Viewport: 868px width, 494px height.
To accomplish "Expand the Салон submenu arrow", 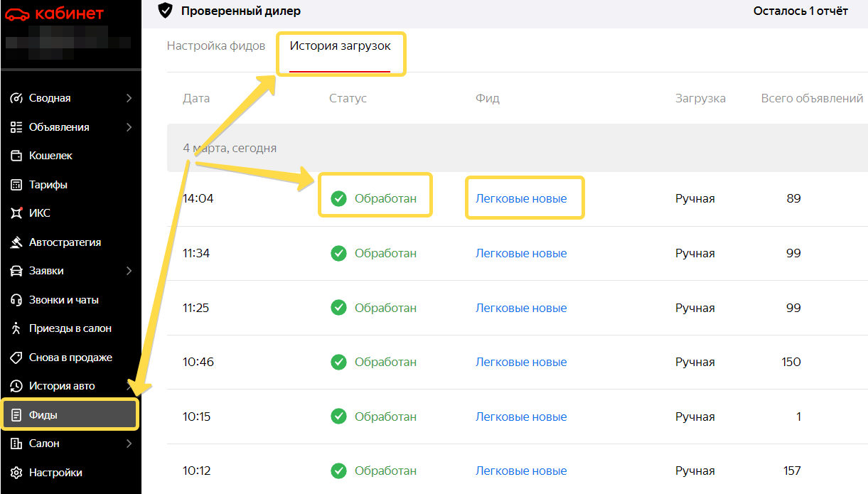I will [x=129, y=444].
